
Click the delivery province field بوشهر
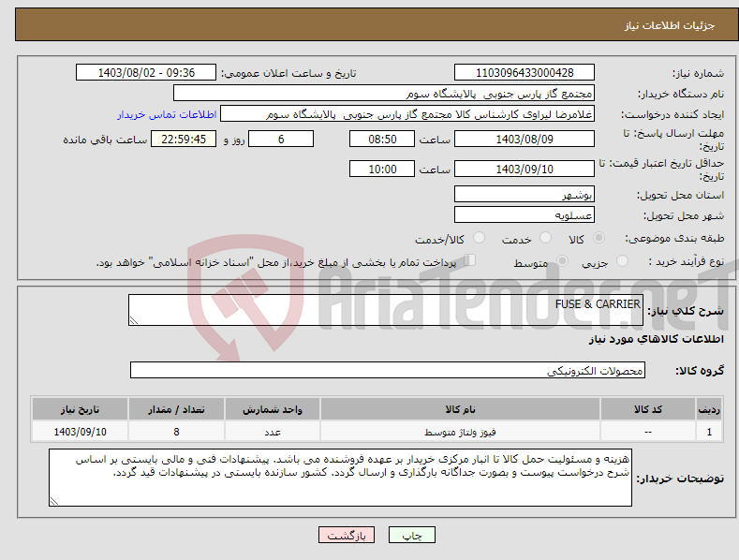click(x=525, y=194)
